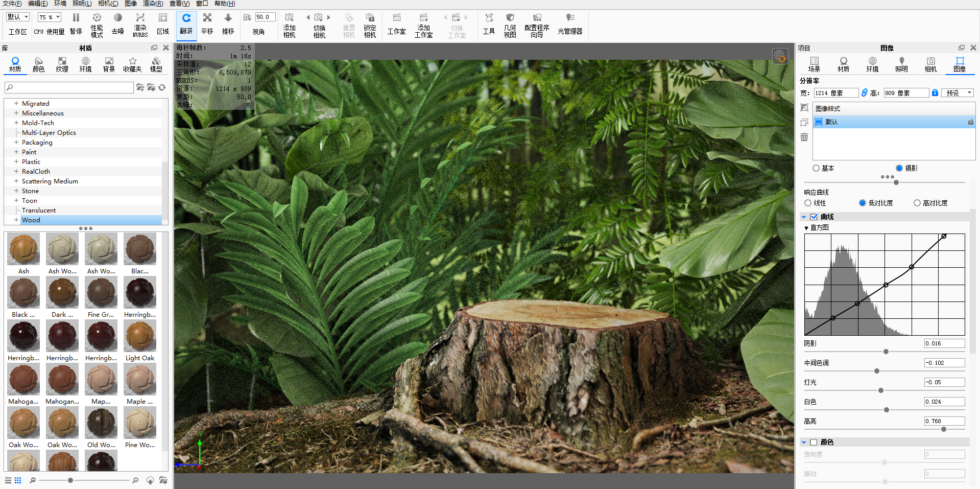Image resolution: width=980 pixels, height=489 pixels.
Task: Adjust the Highlights (高亮) slider
Action: point(943,429)
